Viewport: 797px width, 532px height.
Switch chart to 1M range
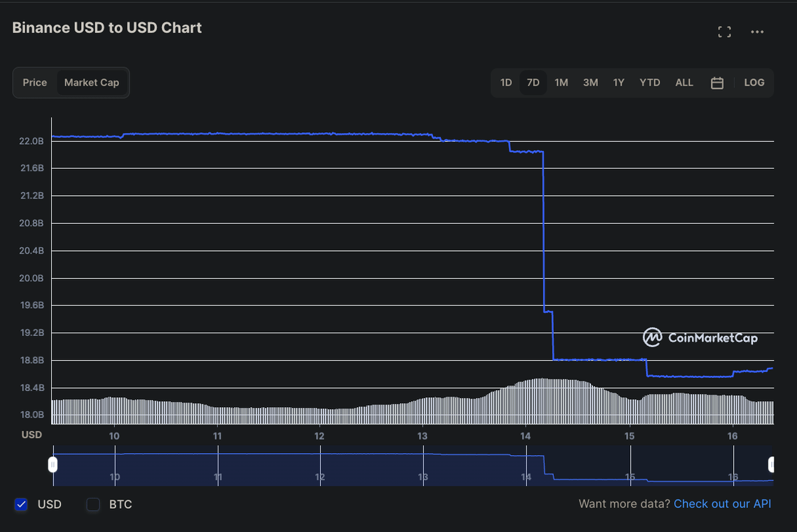(x=561, y=83)
